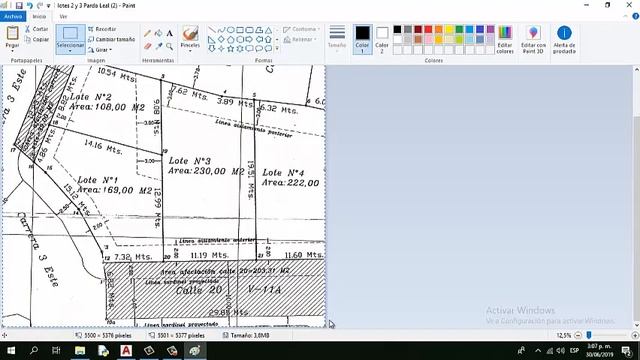Select Color 1 foreground box
Viewport: 640px width, 360px height.
pyautogui.click(x=362, y=39)
